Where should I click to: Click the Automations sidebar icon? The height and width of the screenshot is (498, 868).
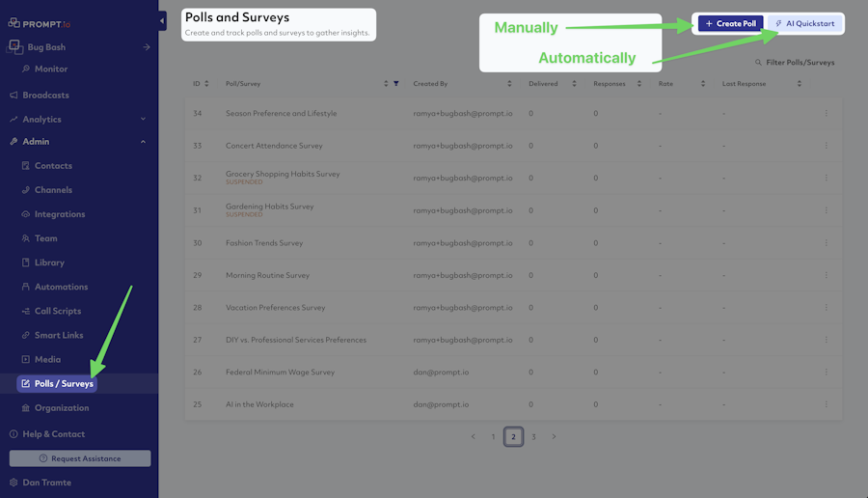coord(26,287)
